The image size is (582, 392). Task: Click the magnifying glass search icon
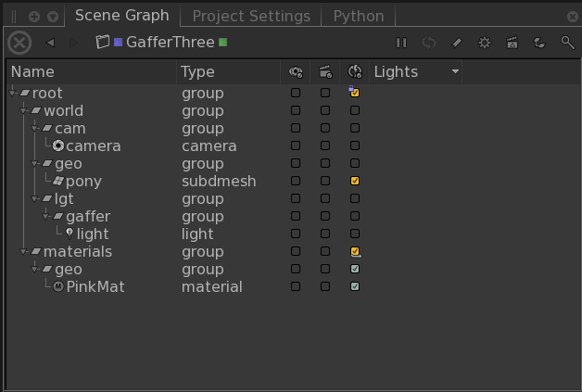[567, 43]
